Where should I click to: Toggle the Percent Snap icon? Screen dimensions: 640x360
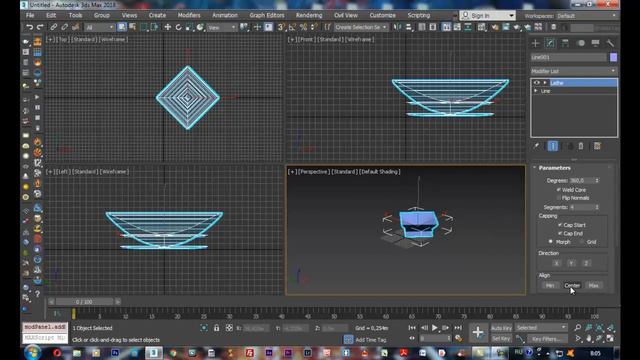coord(303,27)
